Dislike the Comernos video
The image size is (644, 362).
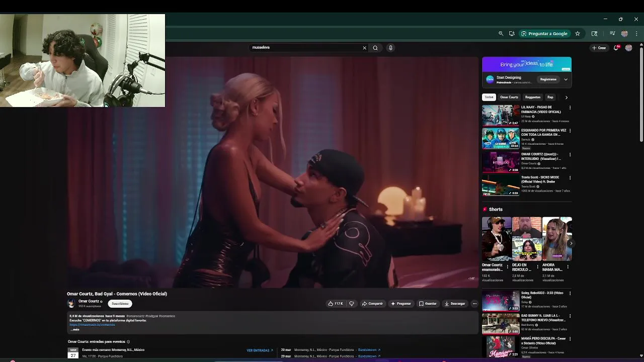point(351,304)
